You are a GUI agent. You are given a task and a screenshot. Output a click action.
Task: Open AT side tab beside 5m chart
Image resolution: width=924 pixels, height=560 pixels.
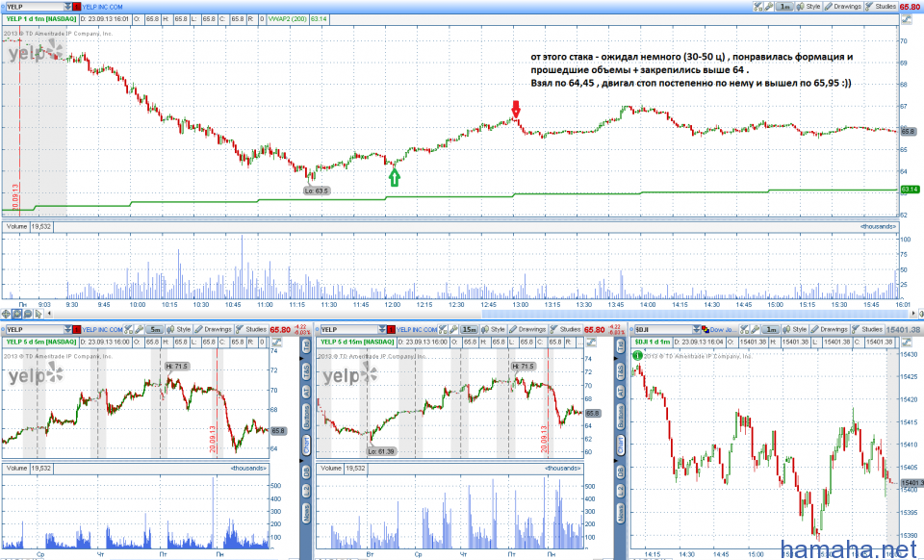(x=306, y=392)
